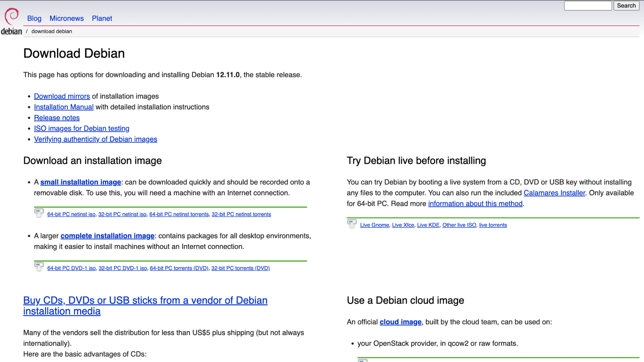Open Verifying authenticity of Debian images

click(96, 139)
